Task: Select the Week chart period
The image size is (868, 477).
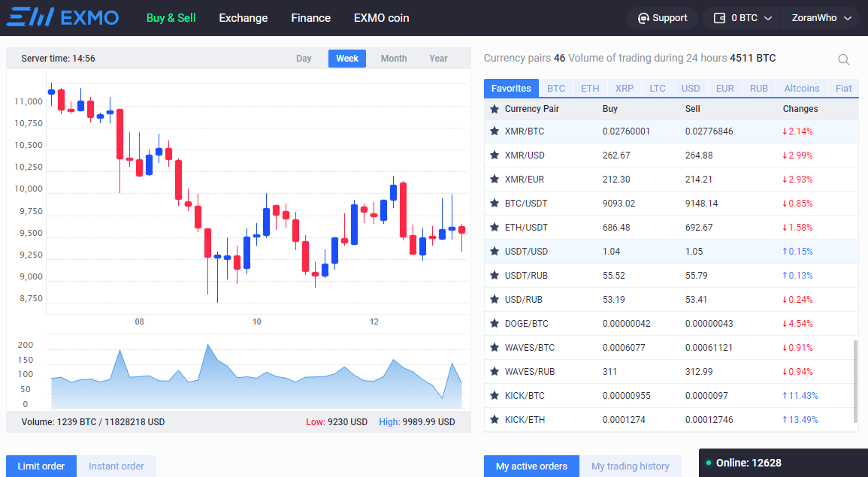Action: (x=347, y=58)
